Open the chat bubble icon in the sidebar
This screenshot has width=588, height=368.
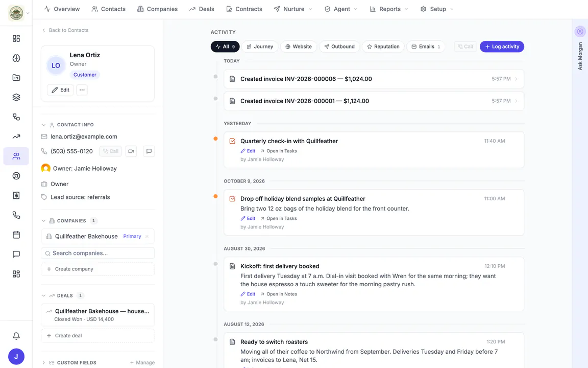[x=16, y=254]
